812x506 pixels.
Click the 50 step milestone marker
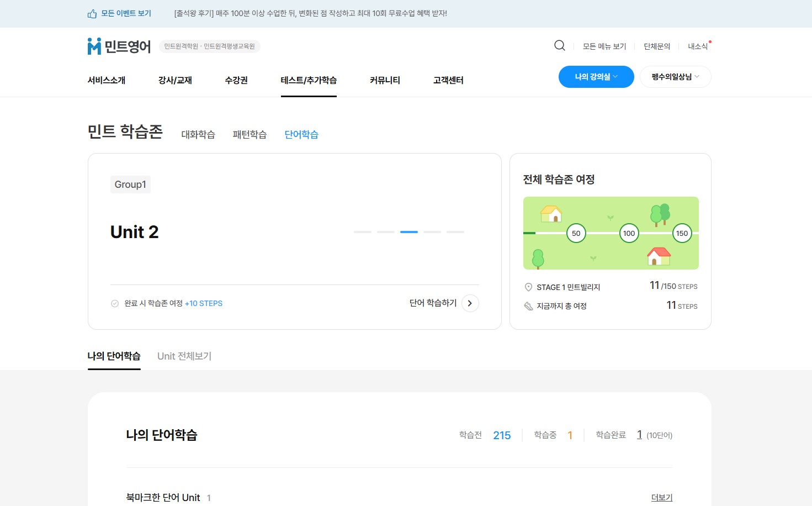pyautogui.click(x=576, y=233)
